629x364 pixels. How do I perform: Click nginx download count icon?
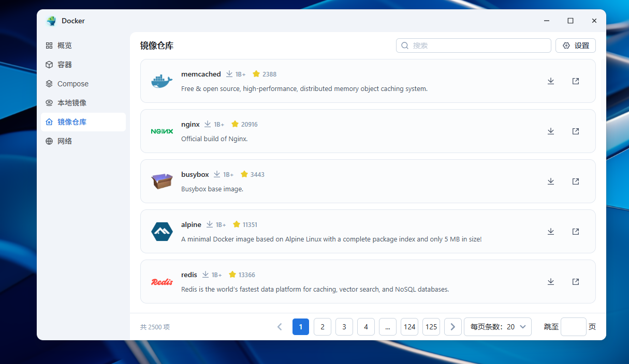pos(208,124)
